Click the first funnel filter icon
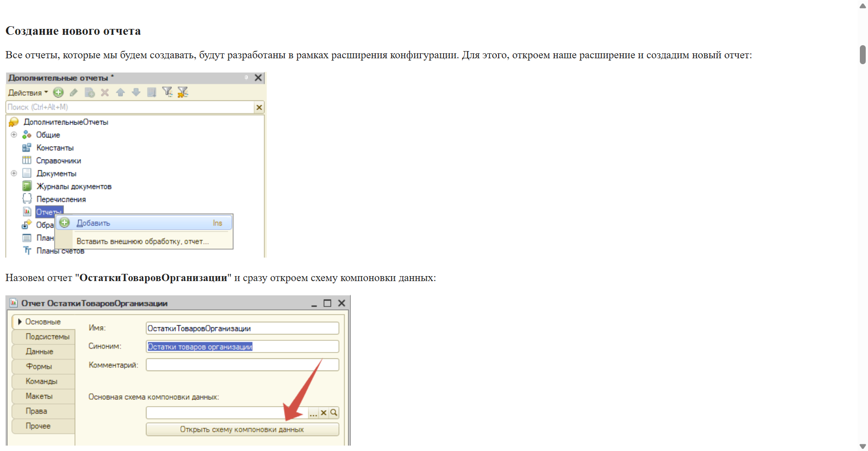The width and height of the screenshot is (868, 451). point(167,92)
